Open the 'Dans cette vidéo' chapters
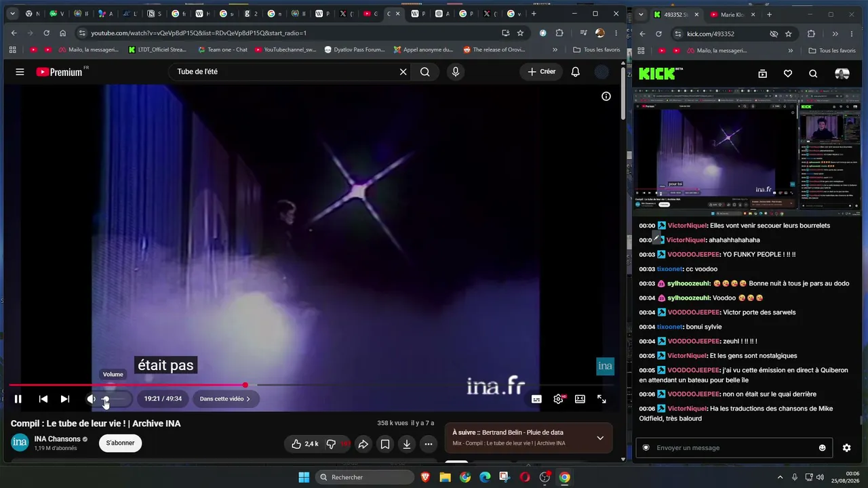 tap(225, 399)
